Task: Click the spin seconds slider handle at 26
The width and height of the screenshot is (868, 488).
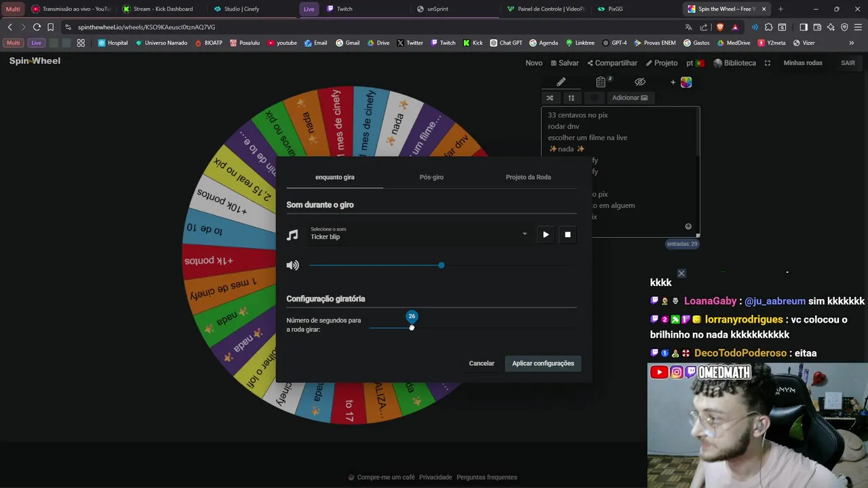Action: point(412,327)
